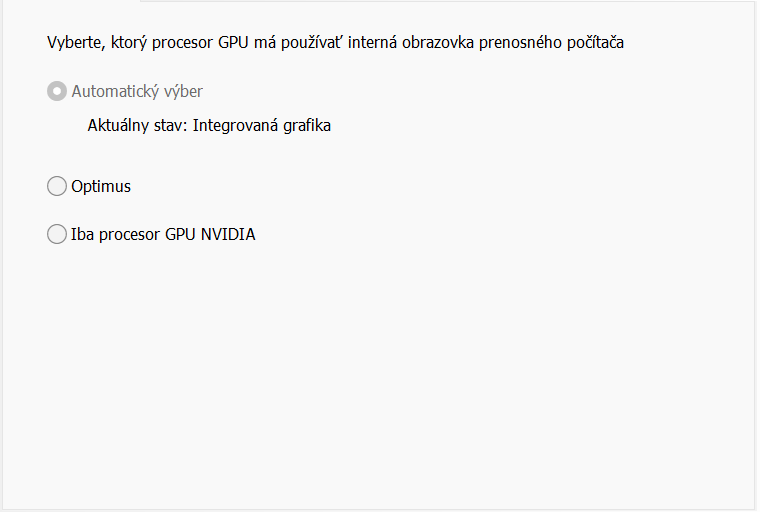Choose the Optimus radio button
Viewport: 760px width, 512px height.
pyautogui.click(x=57, y=186)
